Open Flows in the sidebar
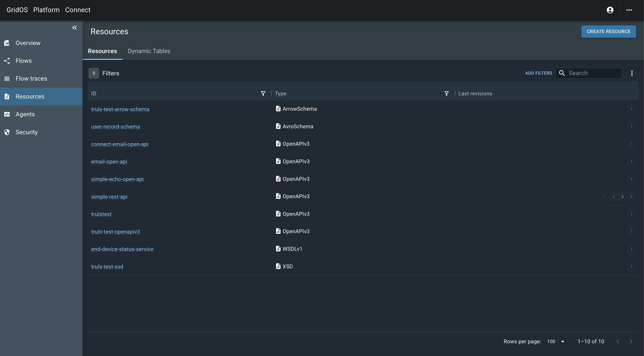Image resolution: width=644 pixels, height=356 pixels. (41, 61)
